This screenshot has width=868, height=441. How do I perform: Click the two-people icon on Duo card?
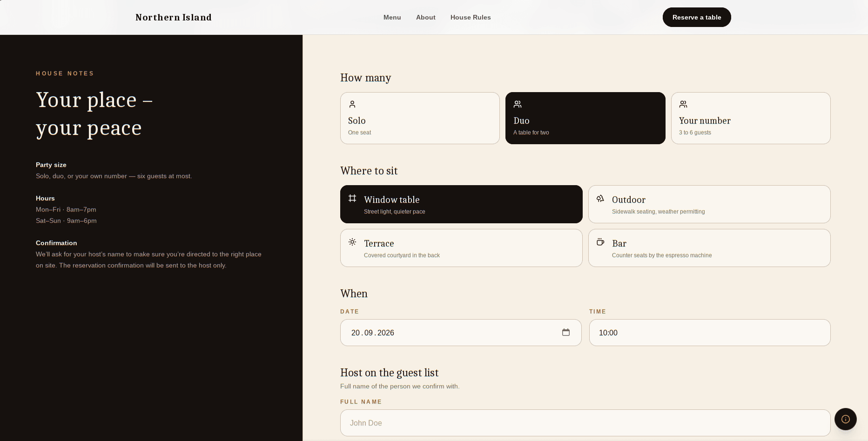click(518, 104)
